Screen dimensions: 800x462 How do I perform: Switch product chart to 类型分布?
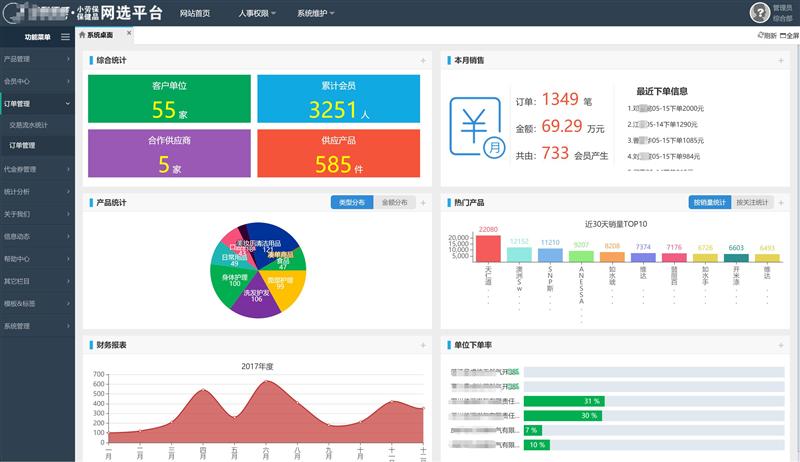click(351, 203)
